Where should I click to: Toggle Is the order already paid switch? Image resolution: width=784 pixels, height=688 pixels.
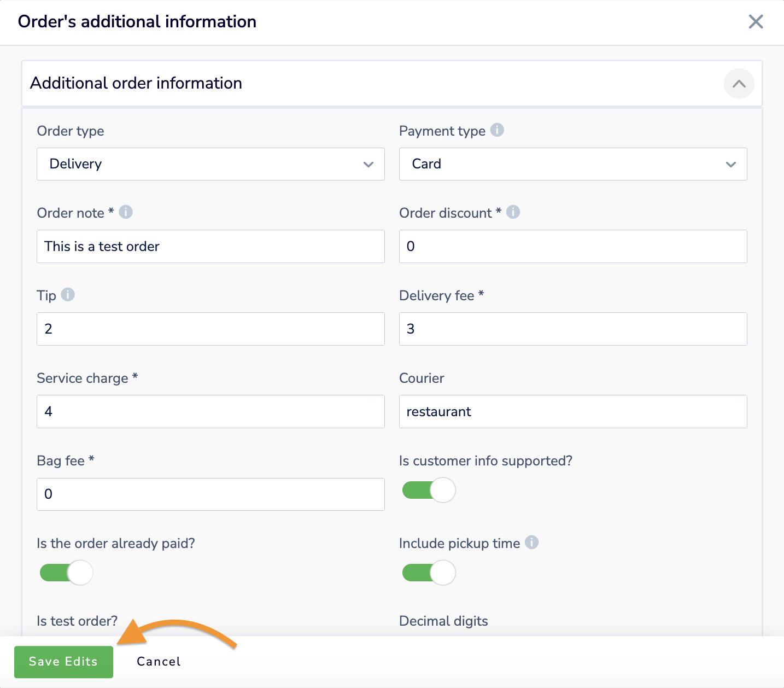click(x=66, y=573)
